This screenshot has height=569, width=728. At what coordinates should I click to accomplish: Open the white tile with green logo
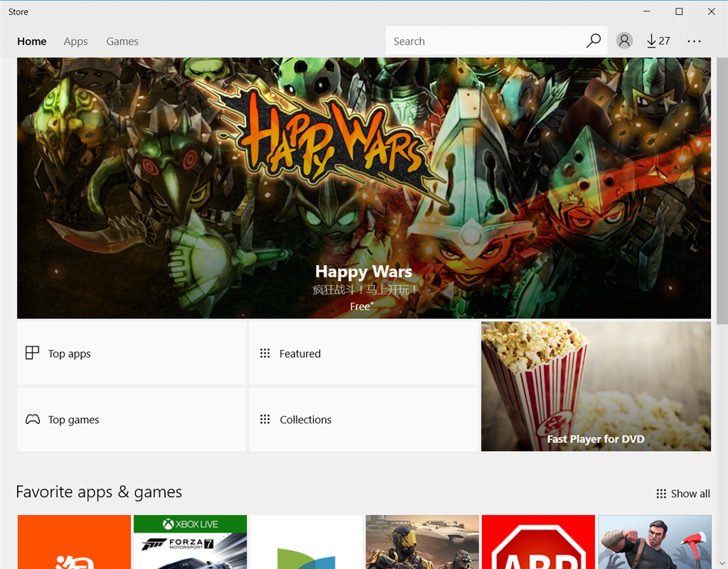point(306,541)
